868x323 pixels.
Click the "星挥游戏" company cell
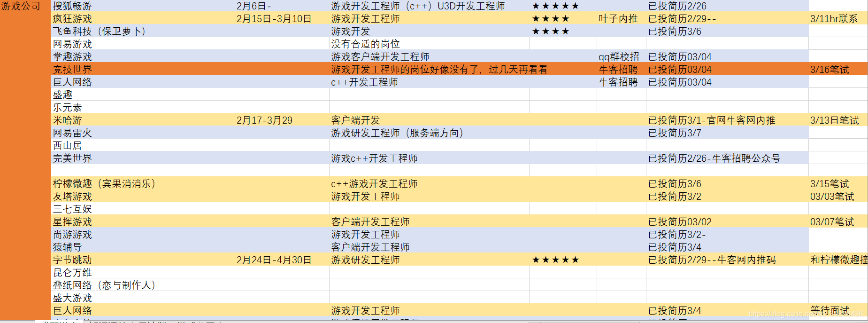(x=143, y=221)
